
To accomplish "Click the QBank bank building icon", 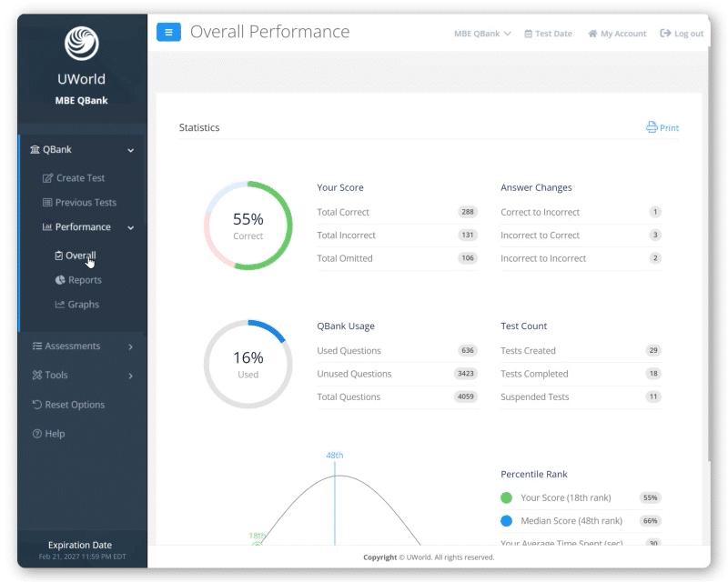I will click(x=35, y=149).
